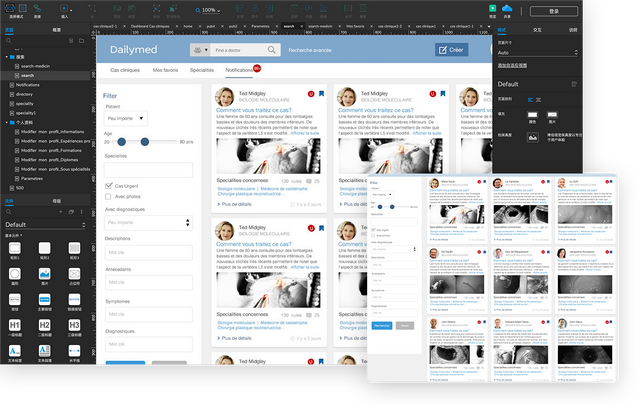640x406 pixels.
Task: Switch to the 交互 interactions tab
Action: 537,30
